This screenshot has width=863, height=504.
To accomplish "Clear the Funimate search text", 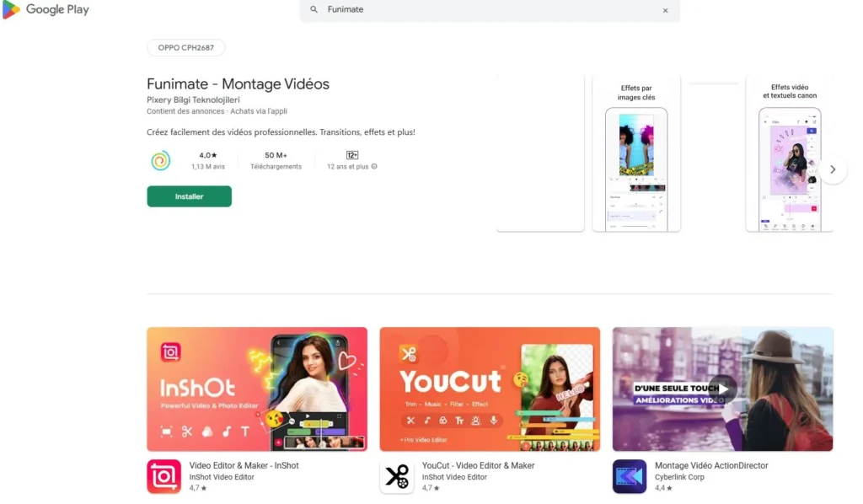I will [x=665, y=10].
